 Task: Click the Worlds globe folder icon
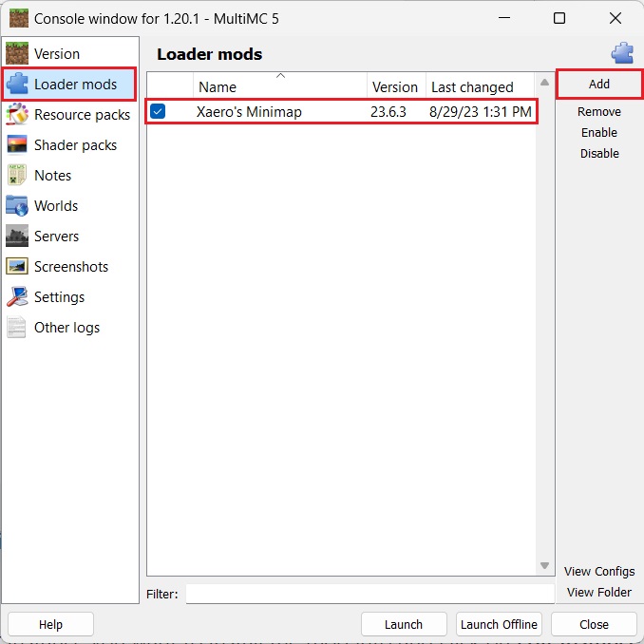17,205
